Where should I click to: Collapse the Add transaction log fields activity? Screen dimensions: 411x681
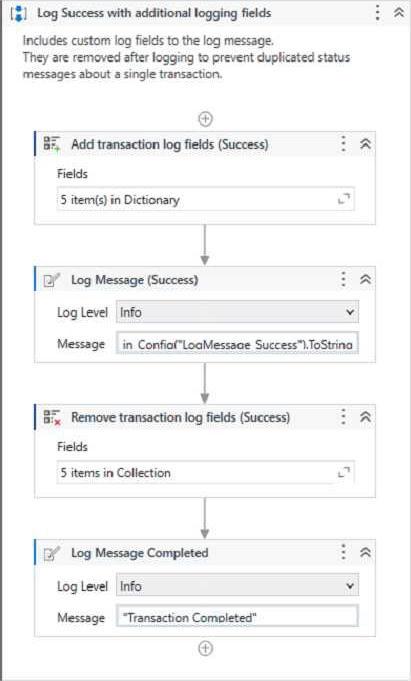pos(365,144)
